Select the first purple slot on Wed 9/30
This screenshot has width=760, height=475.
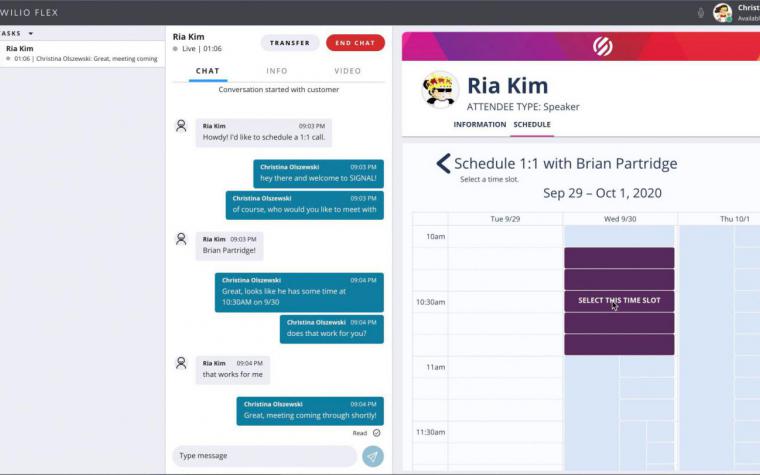619,258
